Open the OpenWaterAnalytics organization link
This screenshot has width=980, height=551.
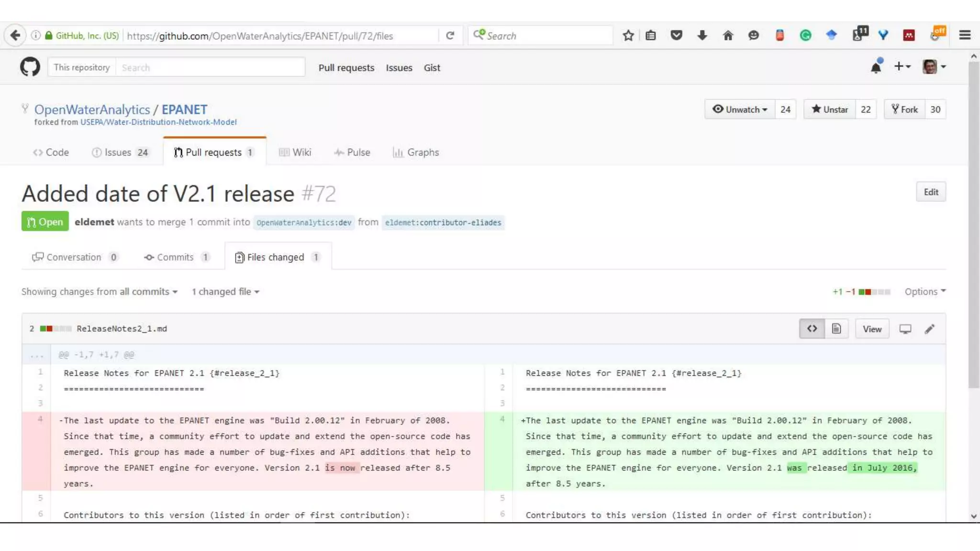[x=92, y=110]
